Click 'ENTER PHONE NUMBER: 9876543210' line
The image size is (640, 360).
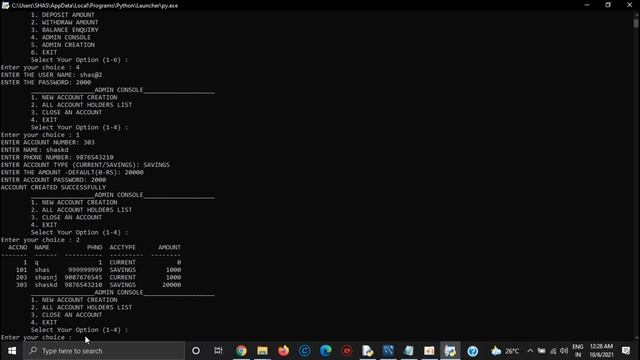(57, 157)
